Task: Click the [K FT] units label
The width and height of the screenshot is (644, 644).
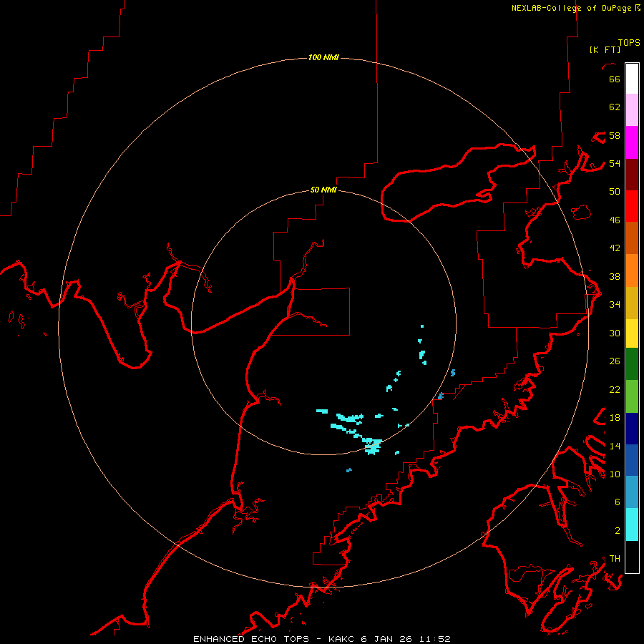Action: point(605,49)
